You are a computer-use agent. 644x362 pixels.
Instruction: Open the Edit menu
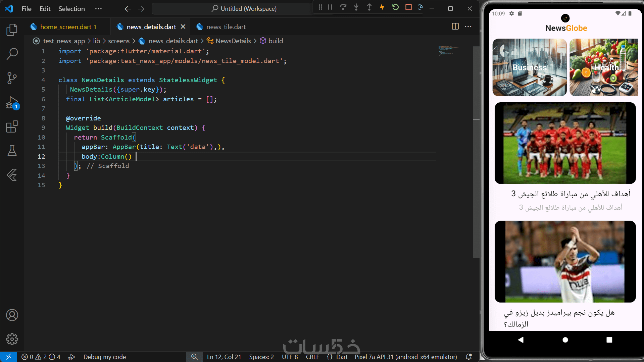(45, 9)
